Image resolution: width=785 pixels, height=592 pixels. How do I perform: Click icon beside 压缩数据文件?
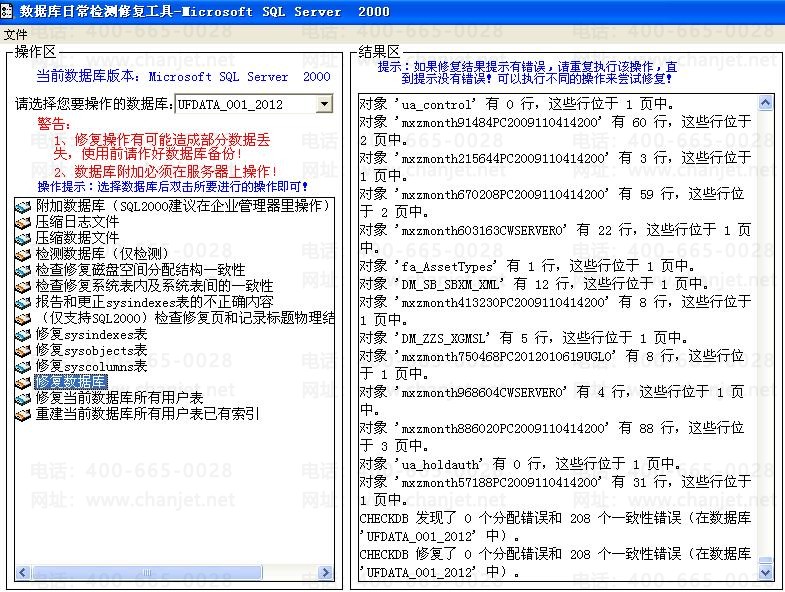pyautogui.click(x=23, y=238)
